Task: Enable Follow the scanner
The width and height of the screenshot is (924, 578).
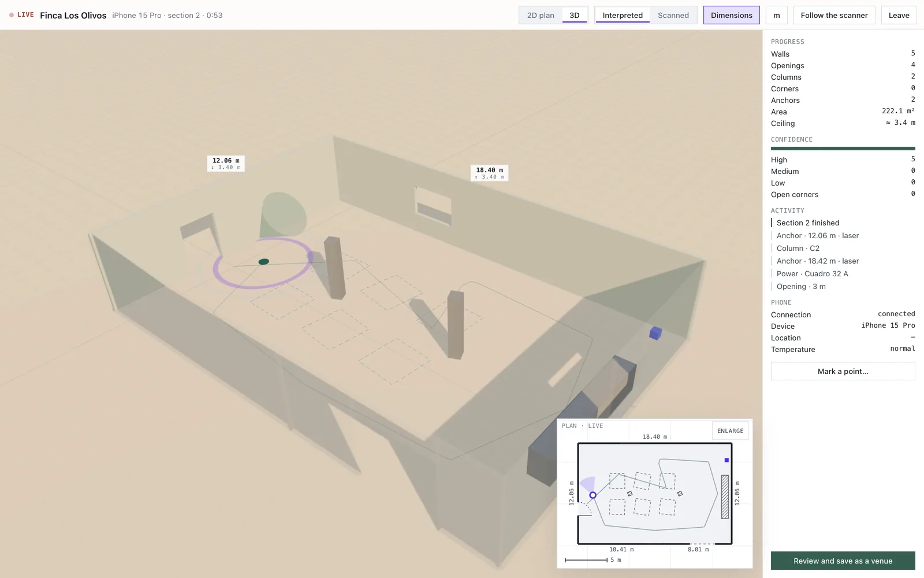Action: click(x=834, y=15)
